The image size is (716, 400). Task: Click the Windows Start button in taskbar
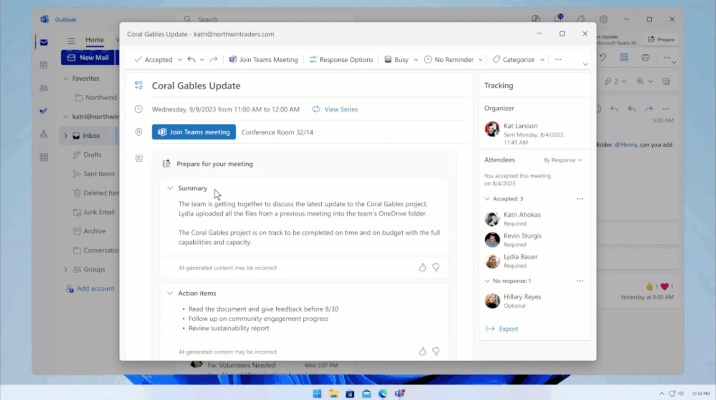(318, 393)
